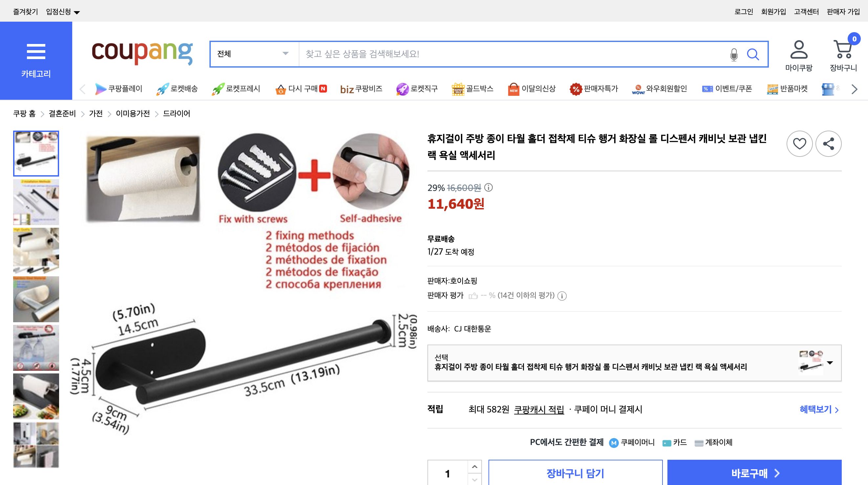Go to the 드라이어 breadcrumb category
Viewport: 868px width, 485px height.
pos(177,114)
